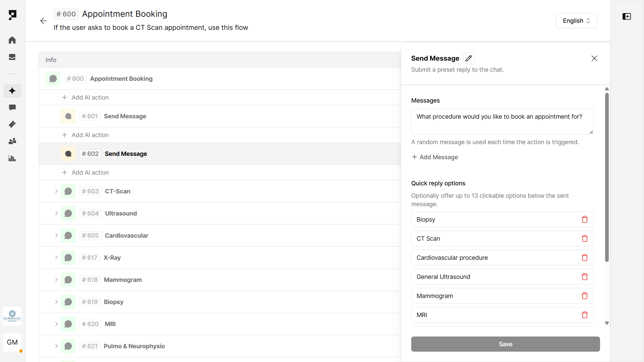Click the Messages text area
This screenshot has height=362, width=644.
[x=502, y=121]
